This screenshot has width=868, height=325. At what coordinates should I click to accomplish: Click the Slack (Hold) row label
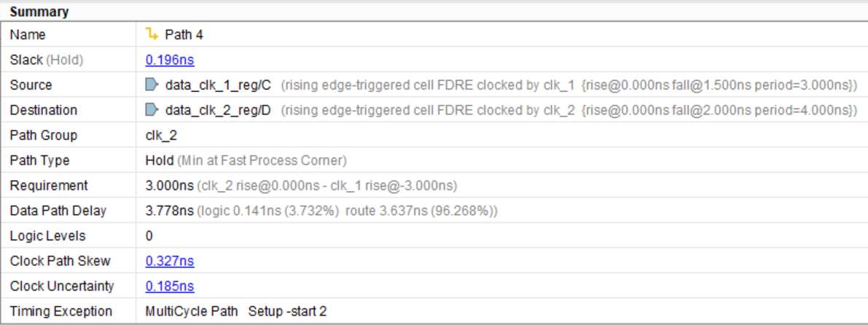pyautogui.click(x=47, y=60)
